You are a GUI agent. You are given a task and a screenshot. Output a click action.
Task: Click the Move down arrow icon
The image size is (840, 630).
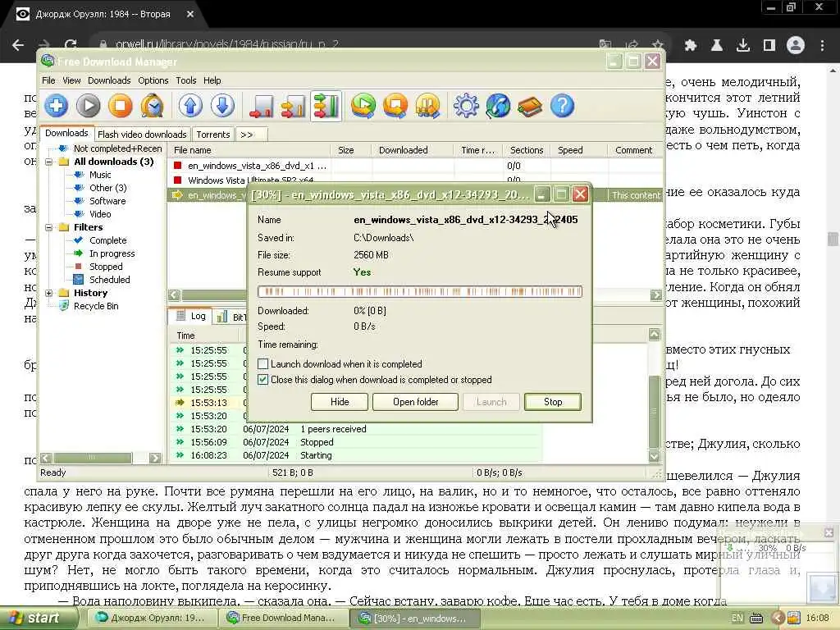(222, 106)
